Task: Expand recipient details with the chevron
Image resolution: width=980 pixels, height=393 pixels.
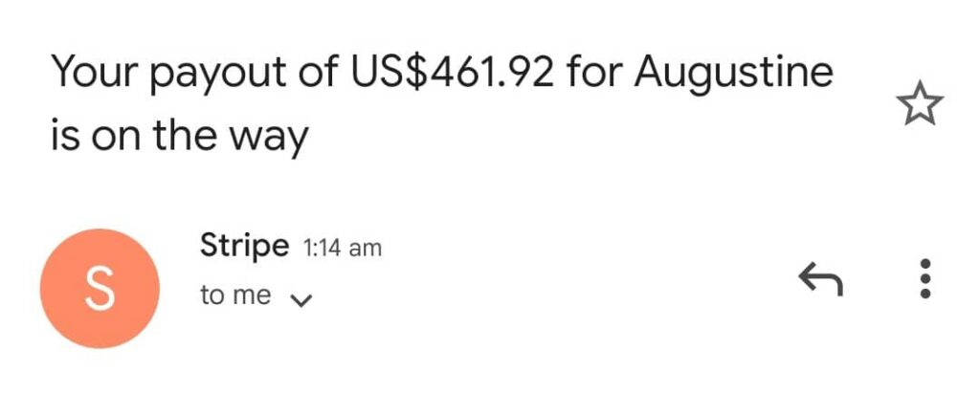Action: (x=301, y=299)
